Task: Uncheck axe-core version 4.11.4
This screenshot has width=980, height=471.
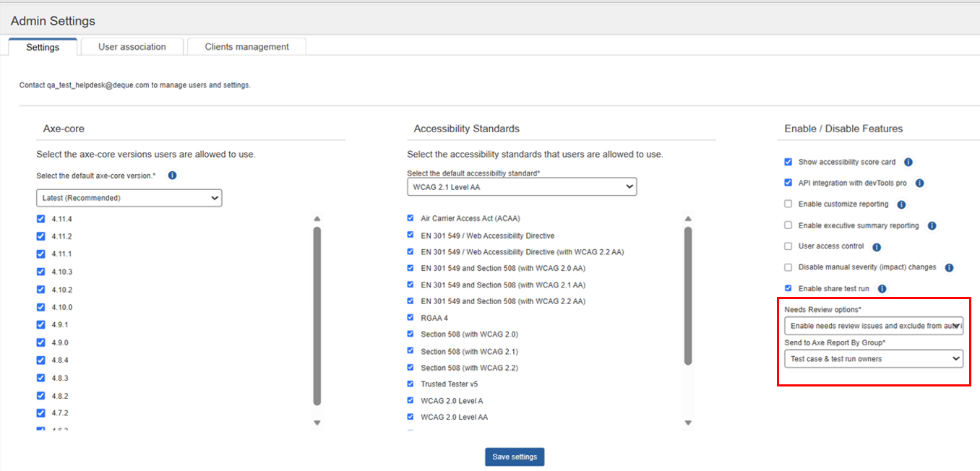Action: (41, 219)
